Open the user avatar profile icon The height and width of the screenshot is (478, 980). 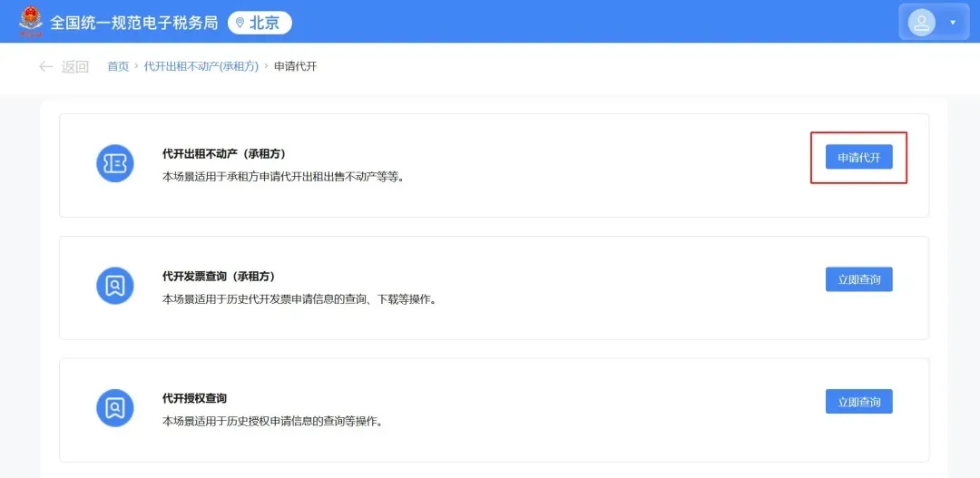pyautogui.click(x=922, y=22)
